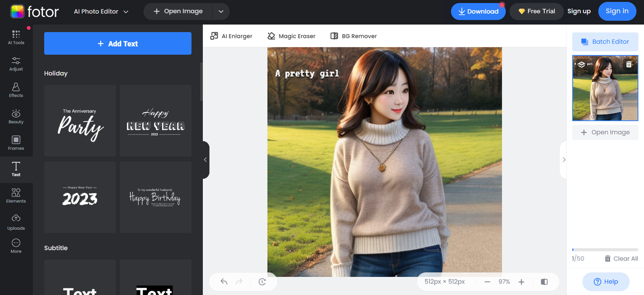Click the 97% zoom level

(x=504, y=282)
